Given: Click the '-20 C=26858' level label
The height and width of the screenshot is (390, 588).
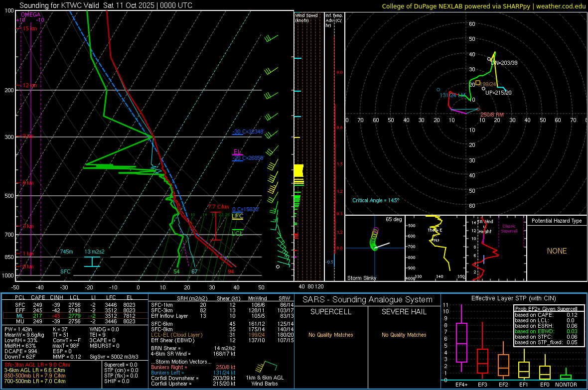Looking at the screenshot, I should click(248, 158).
